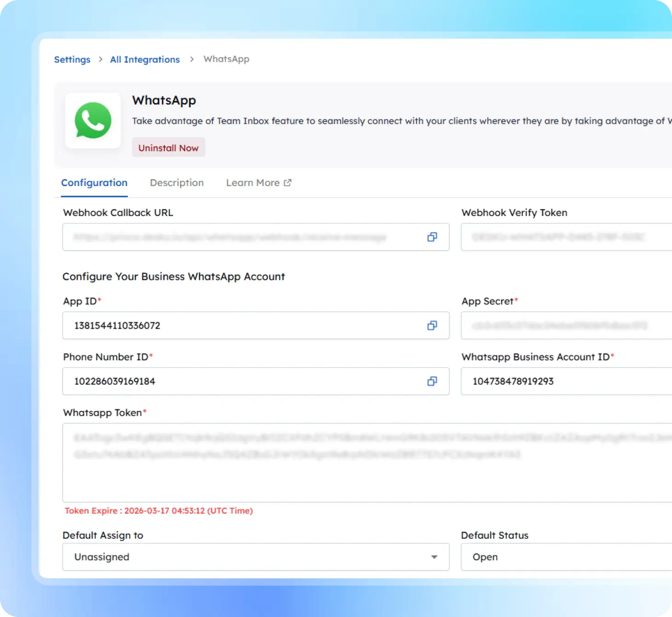The height and width of the screenshot is (617, 672).
Task: Click the Uninstall Now button
Action: coord(168,148)
